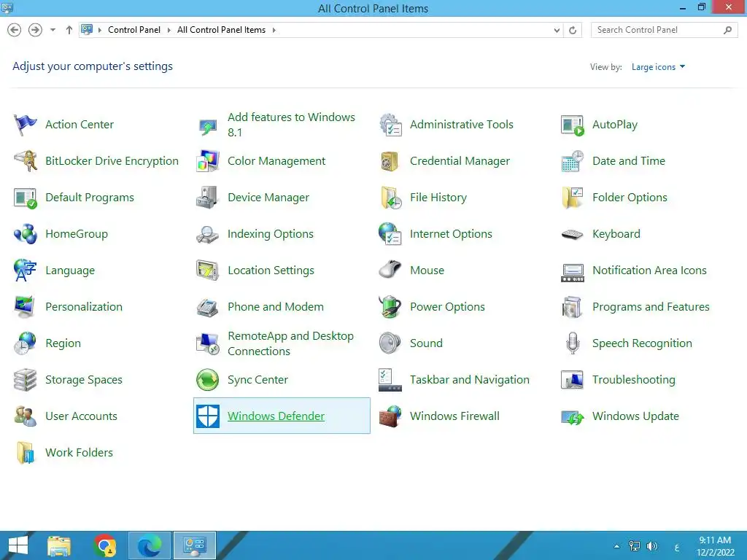Click All Control Panel Items breadcrumb
This screenshot has height=560, width=747.
[x=222, y=30]
